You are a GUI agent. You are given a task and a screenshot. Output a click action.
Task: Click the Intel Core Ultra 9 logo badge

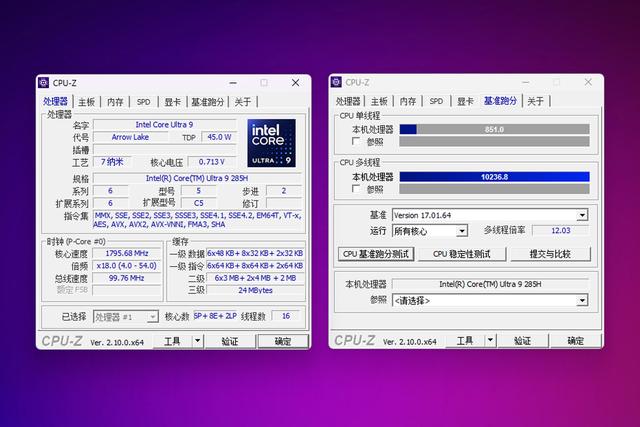pyautogui.click(x=271, y=143)
